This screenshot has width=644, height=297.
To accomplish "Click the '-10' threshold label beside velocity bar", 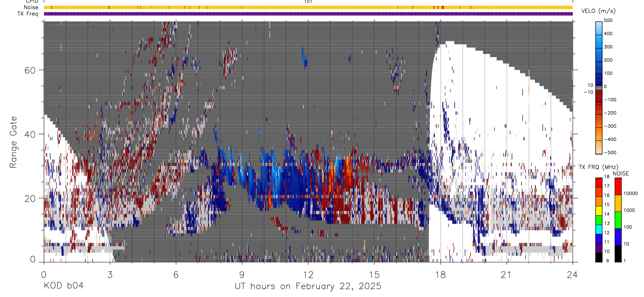I will pyautogui.click(x=588, y=92).
